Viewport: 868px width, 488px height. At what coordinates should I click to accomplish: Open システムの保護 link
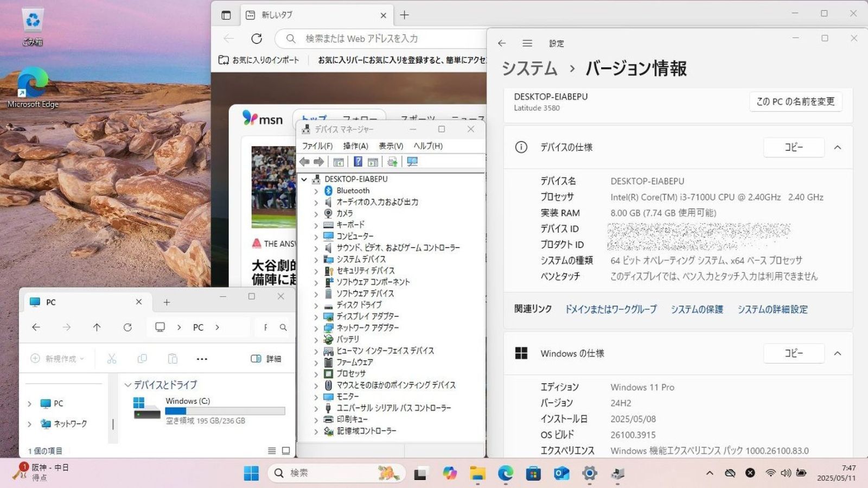697,309
